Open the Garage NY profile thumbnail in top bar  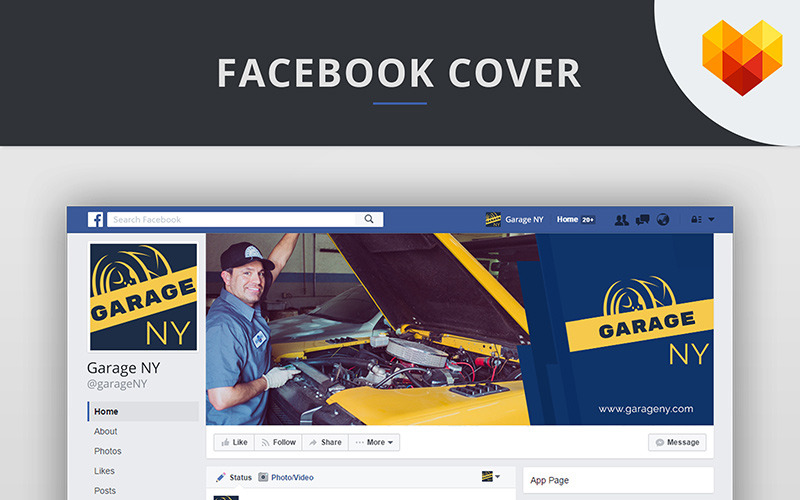[493, 219]
